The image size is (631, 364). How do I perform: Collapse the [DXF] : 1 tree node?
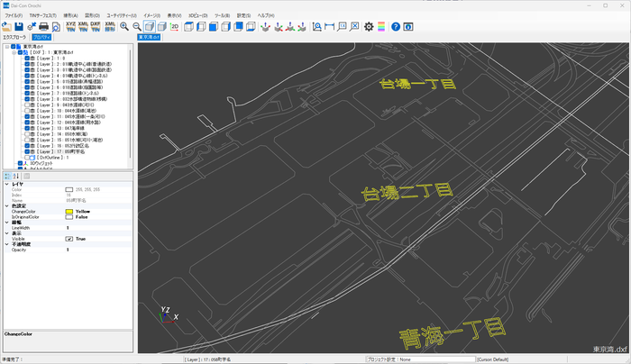pos(14,52)
